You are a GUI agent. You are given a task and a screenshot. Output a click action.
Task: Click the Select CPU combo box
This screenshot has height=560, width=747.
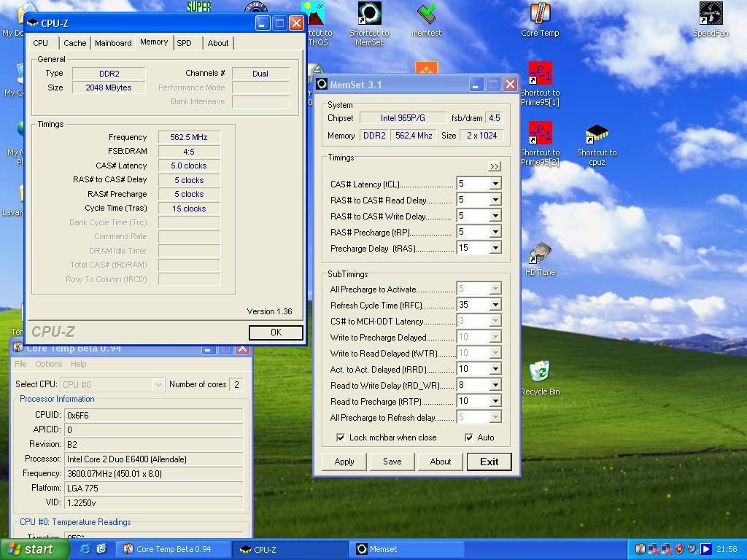[112, 384]
